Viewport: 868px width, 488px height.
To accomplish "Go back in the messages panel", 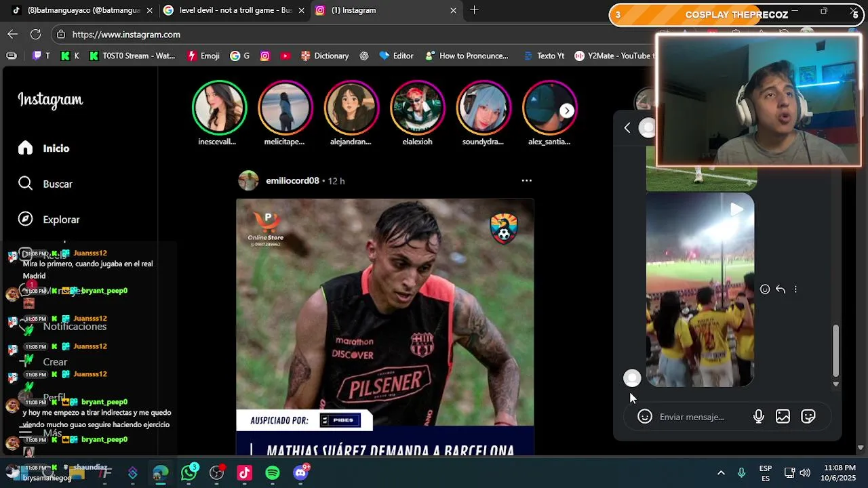I will click(627, 127).
